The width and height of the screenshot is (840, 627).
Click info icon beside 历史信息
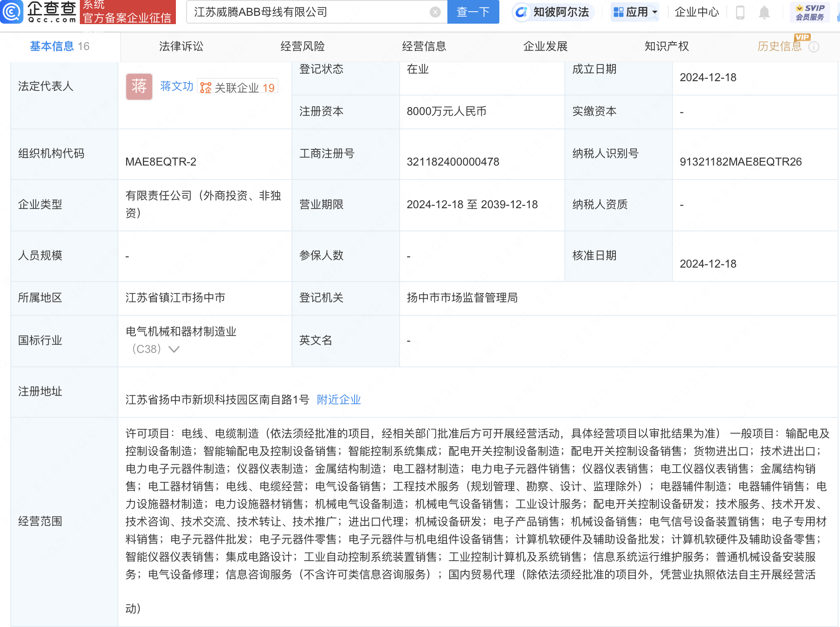(814, 47)
